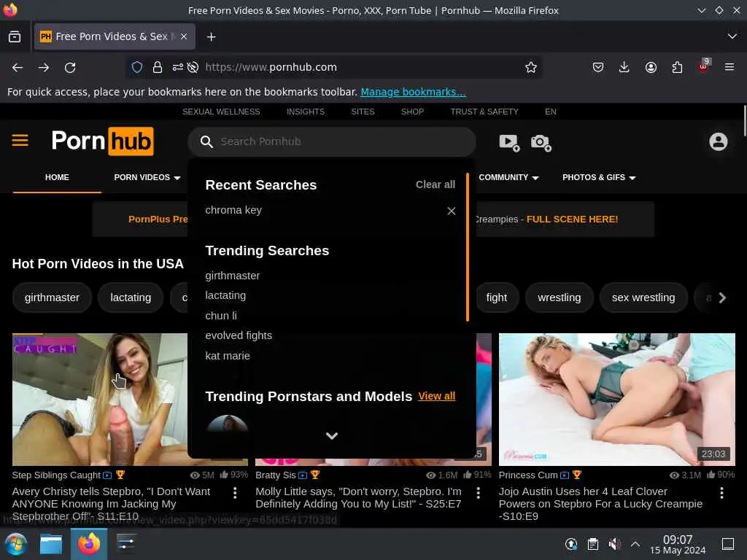Image resolution: width=747 pixels, height=560 pixels.
Task: Reload the current page
Action: [70, 68]
